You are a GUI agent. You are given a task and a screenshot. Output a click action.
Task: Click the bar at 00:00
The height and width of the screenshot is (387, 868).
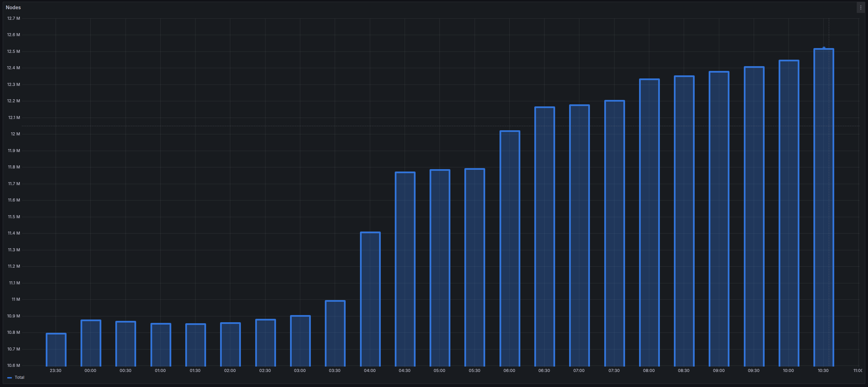(x=91, y=343)
